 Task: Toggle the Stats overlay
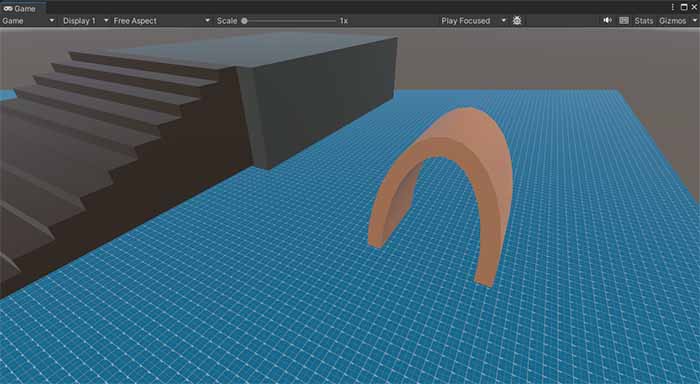tap(643, 21)
